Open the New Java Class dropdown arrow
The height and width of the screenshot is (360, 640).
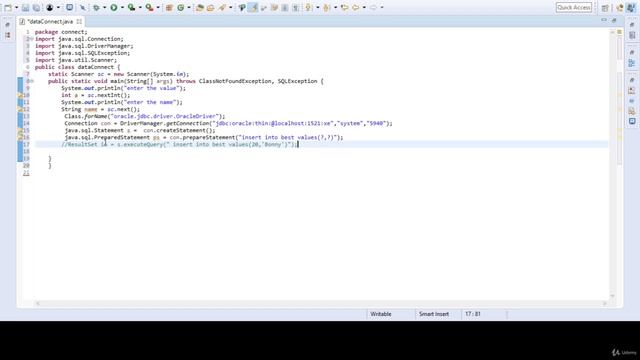click(x=189, y=8)
